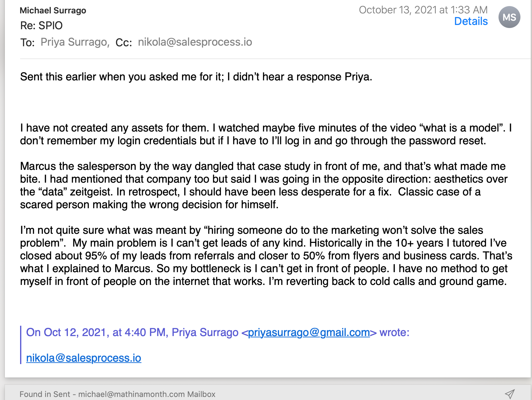Click the quoted reply header line
The image size is (532, 400).
coord(218,332)
